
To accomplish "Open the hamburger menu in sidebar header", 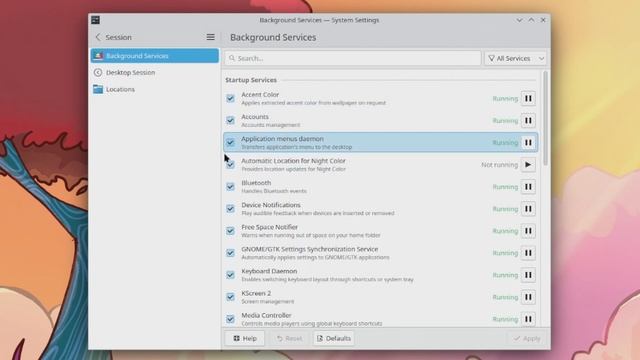I will pos(210,37).
